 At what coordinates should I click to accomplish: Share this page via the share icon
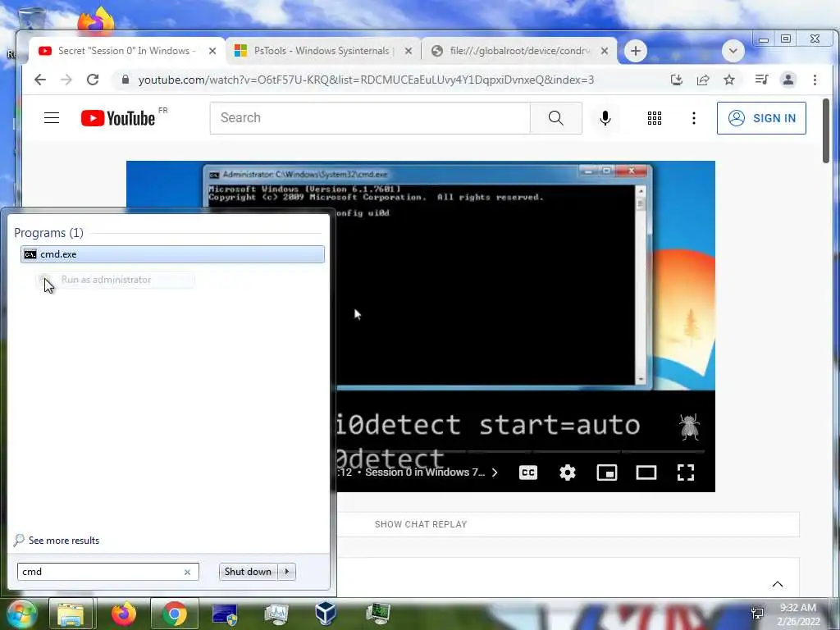(x=703, y=80)
